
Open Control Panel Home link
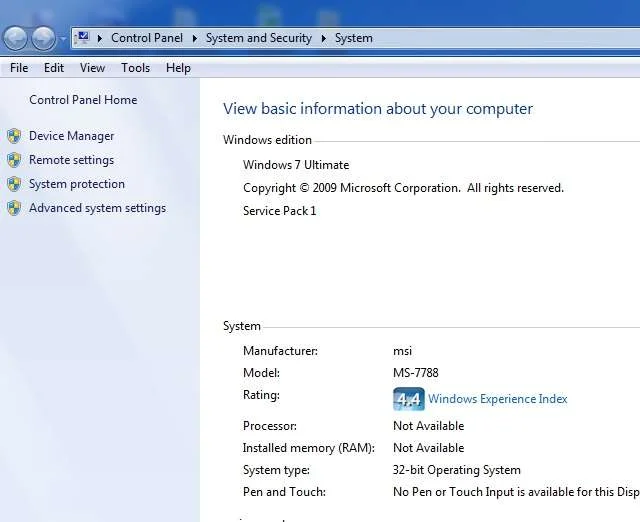pos(83,100)
